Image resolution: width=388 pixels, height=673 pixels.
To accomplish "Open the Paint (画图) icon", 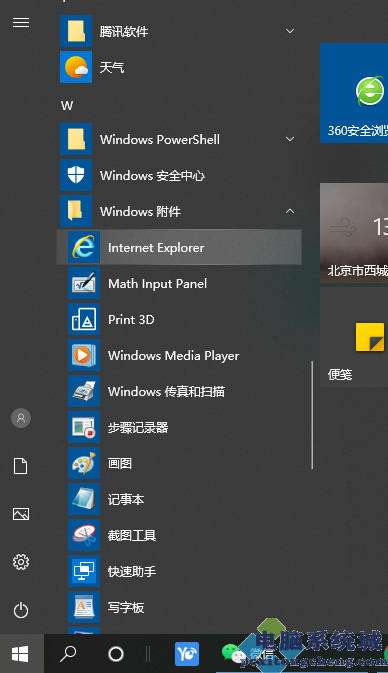I will pos(84,464).
